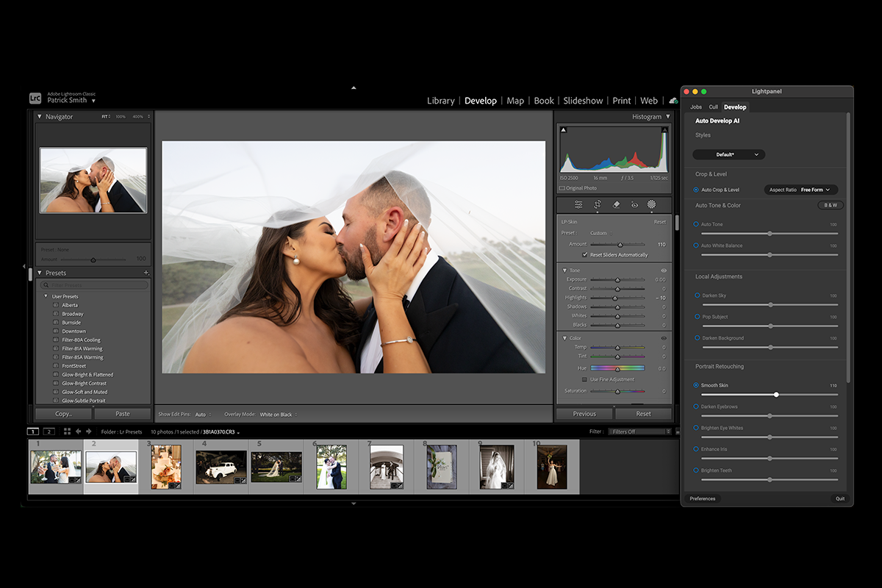Click the cloud sync status icon
The image size is (882, 588).
[673, 101]
